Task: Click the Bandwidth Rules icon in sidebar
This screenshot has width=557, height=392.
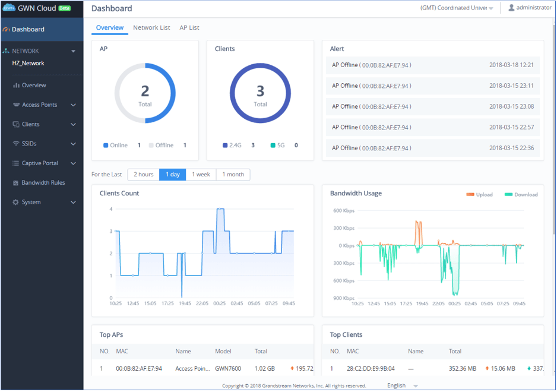Action: pyautogui.click(x=16, y=183)
